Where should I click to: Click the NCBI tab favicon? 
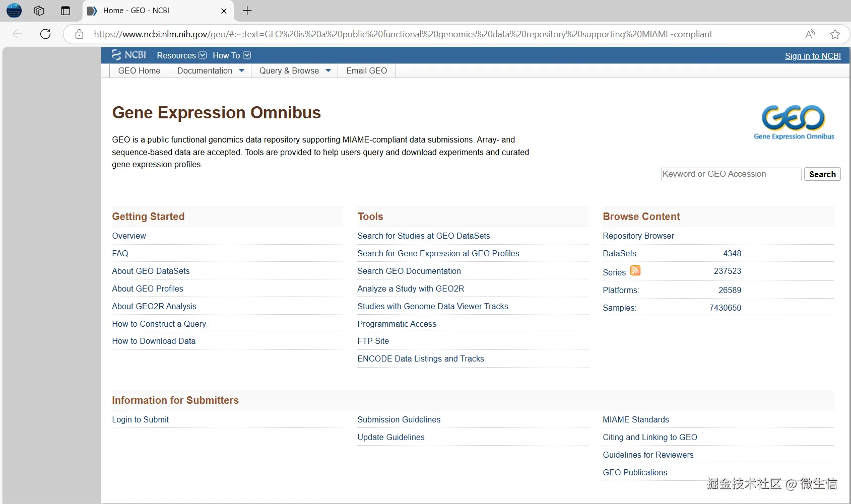pyautogui.click(x=92, y=11)
